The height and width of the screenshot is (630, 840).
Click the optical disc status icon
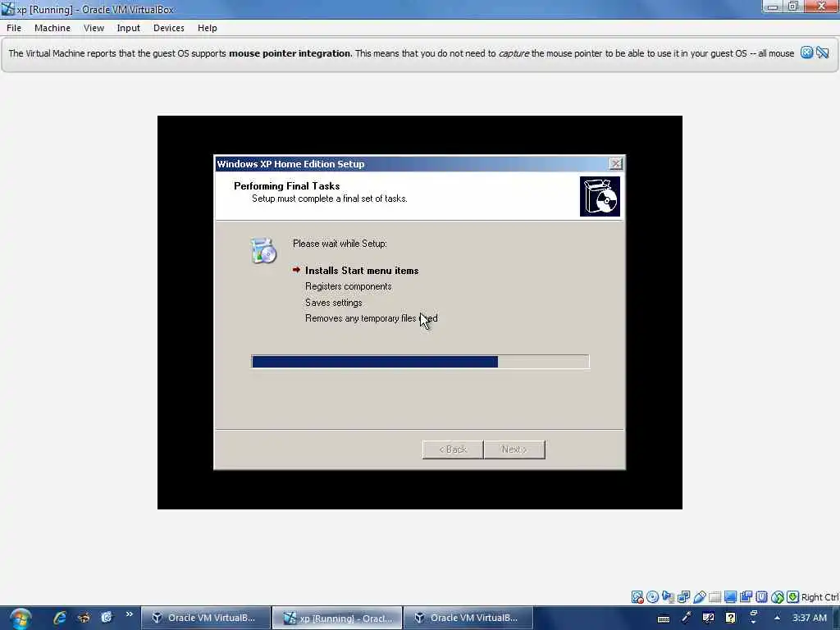pyautogui.click(x=652, y=597)
